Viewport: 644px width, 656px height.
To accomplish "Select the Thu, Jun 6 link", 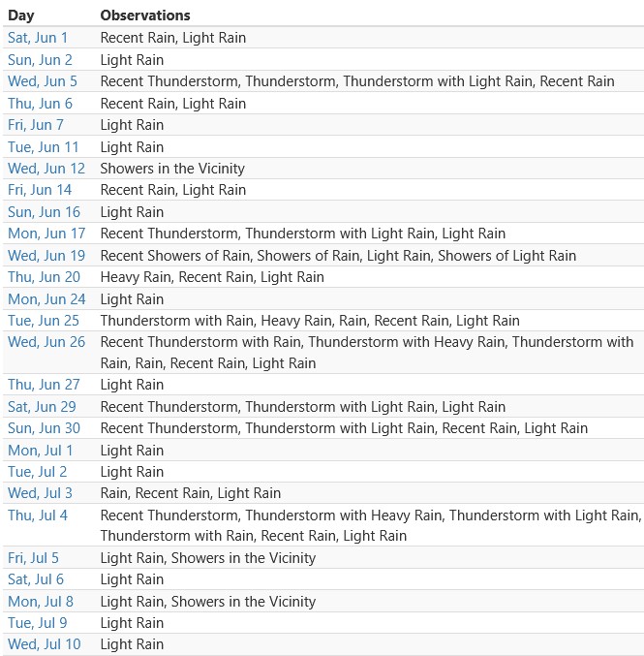I will [x=40, y=104].
